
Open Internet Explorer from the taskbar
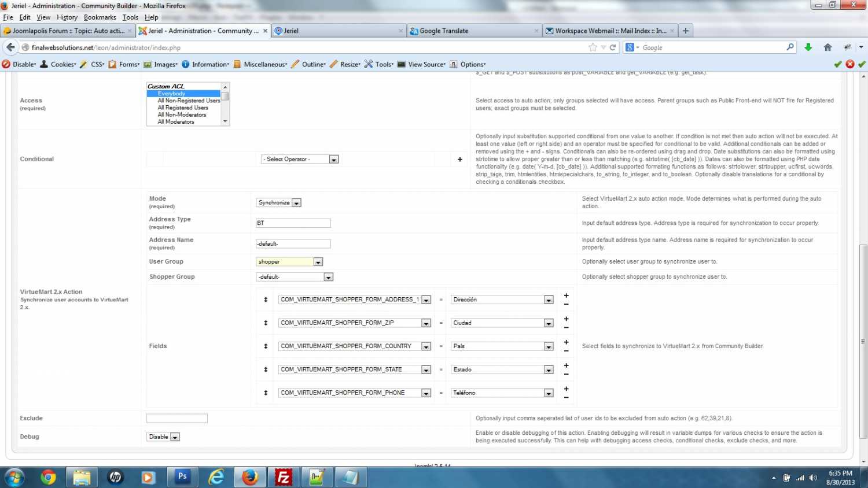coord(216,477)
